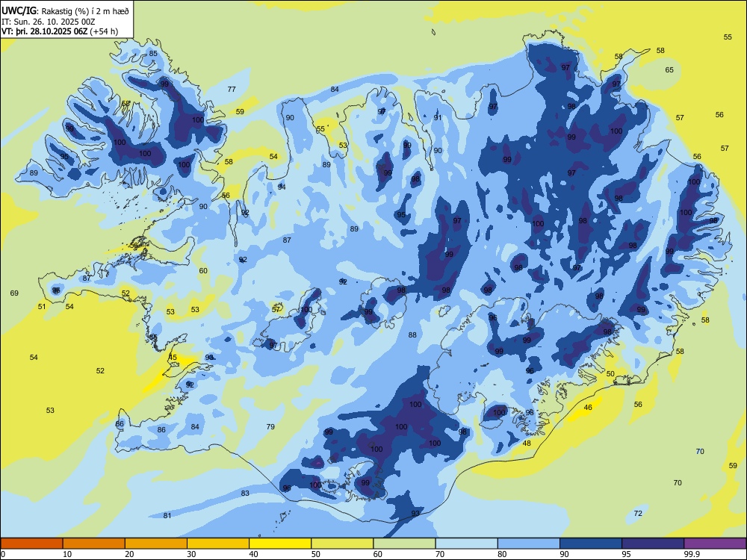Click the 90–95 dark blue legend swatch
The height and width of the screenshot is (560, 747).
pyautogui.click(x=591, y=544)
